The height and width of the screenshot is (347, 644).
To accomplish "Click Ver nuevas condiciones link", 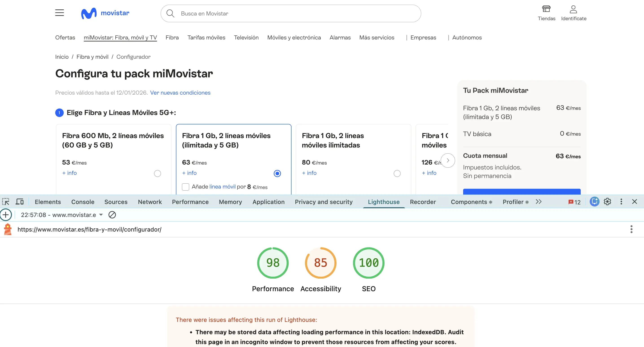I will pos(180,93).
